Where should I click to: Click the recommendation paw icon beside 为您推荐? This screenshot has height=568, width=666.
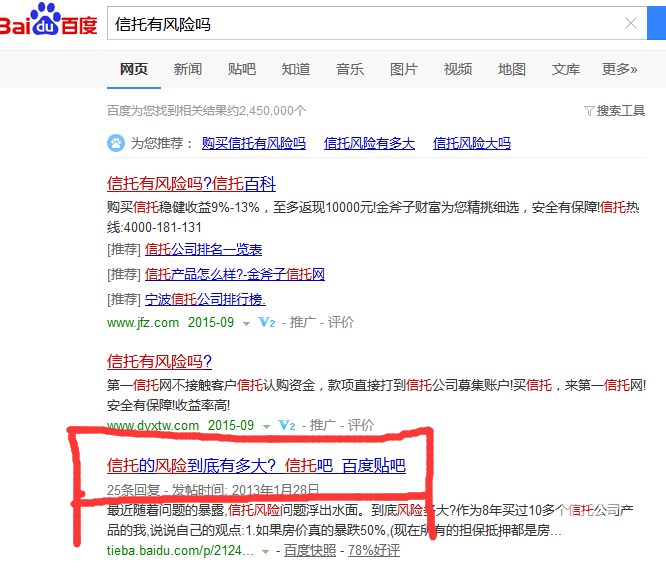(x=116, y=143)
